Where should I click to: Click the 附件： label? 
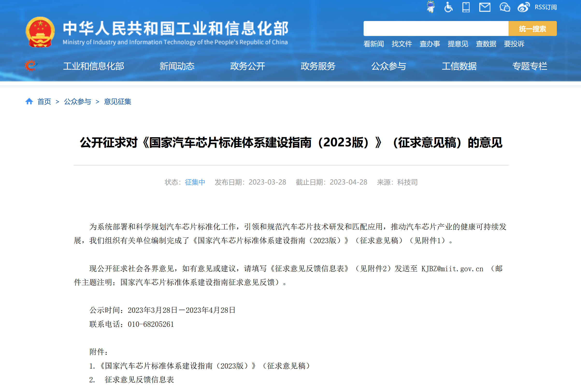(x=99, y=352)
